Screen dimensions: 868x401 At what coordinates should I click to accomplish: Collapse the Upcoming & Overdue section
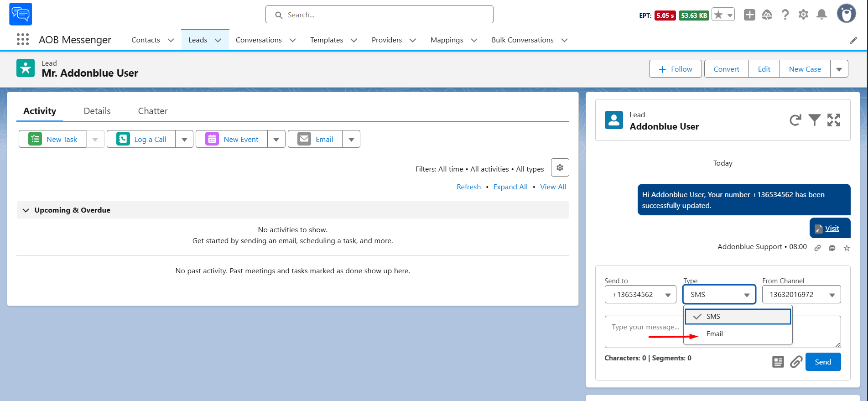click(x=26, y=210)
